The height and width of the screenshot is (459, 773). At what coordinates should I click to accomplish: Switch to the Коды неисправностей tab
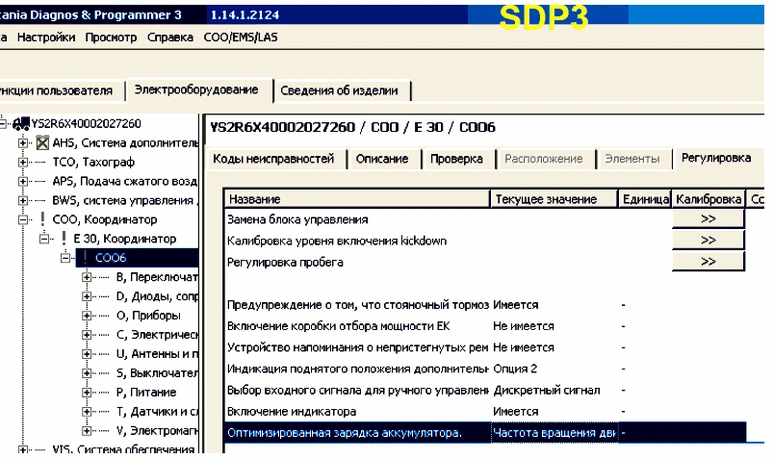273,159
